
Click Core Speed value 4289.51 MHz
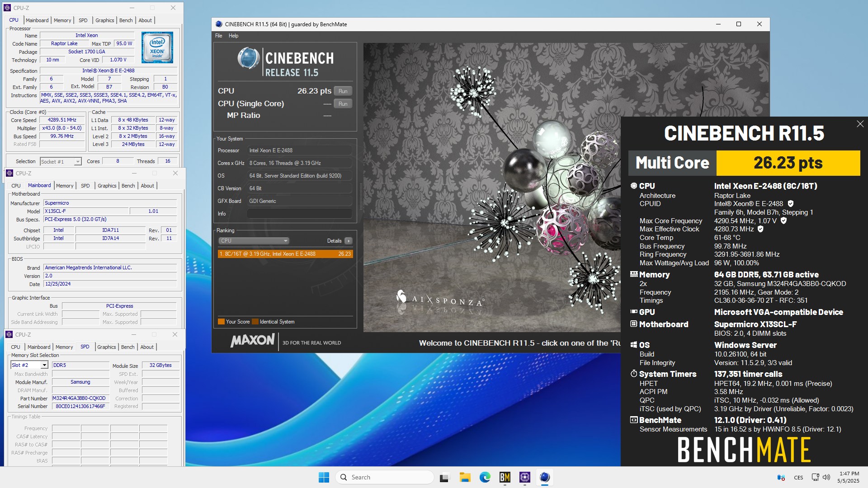(x=62, y=120)
